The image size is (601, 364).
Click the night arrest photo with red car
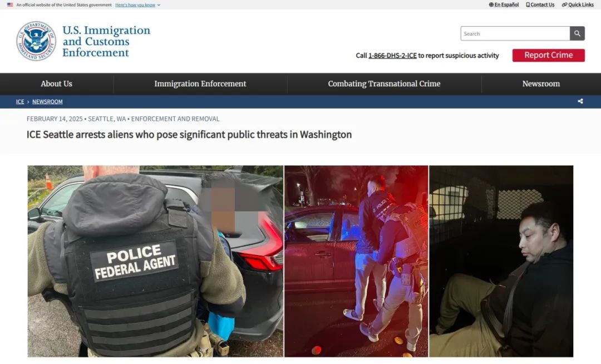tap(356, 261)
